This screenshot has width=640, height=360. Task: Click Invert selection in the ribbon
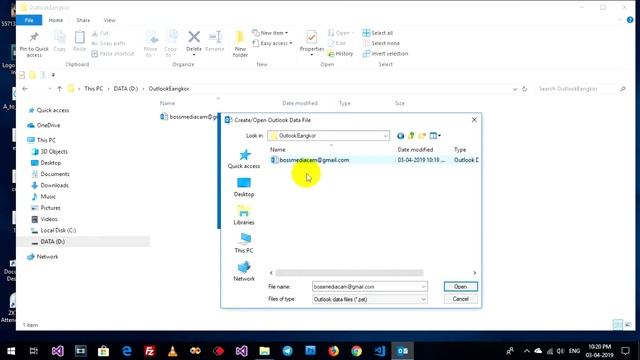pos(385,53)
